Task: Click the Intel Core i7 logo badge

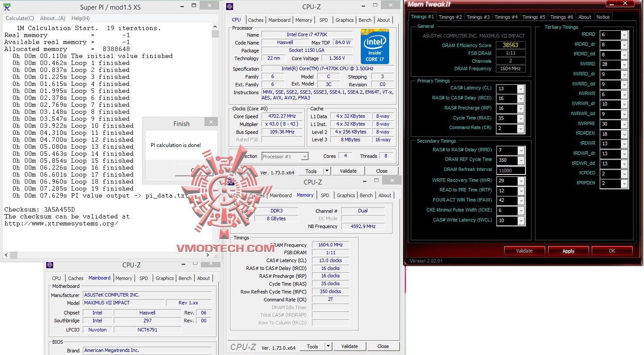Action: (x=375, y=46)
